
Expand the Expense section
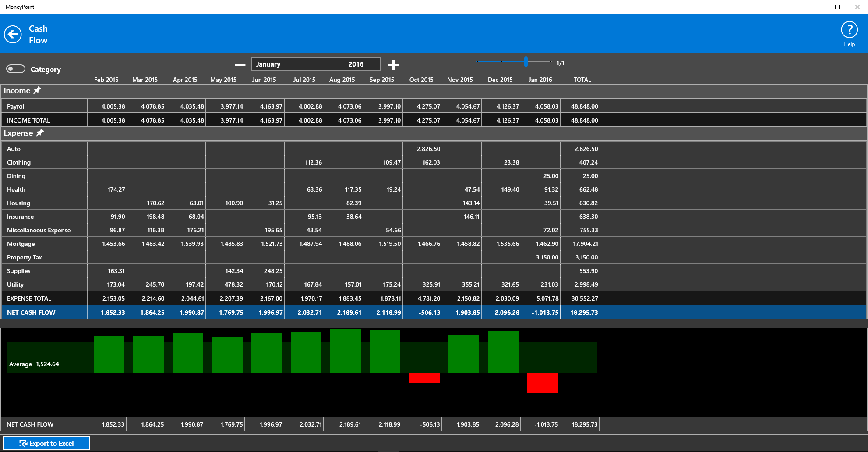click(18, 133)
